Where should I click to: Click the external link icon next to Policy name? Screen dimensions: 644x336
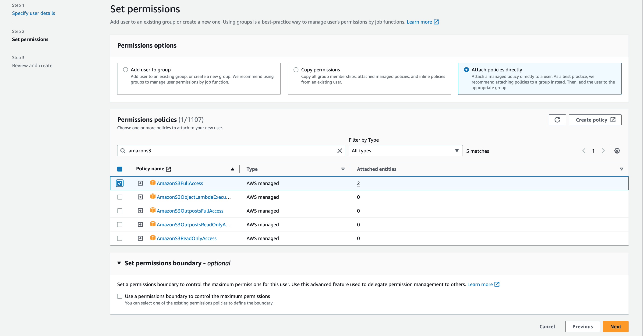(169, 169)
